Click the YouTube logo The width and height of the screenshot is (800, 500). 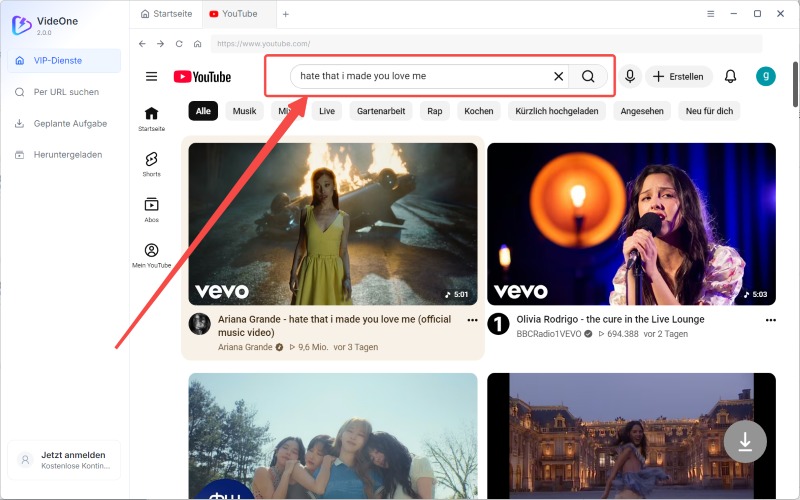[x=203, y=77]
